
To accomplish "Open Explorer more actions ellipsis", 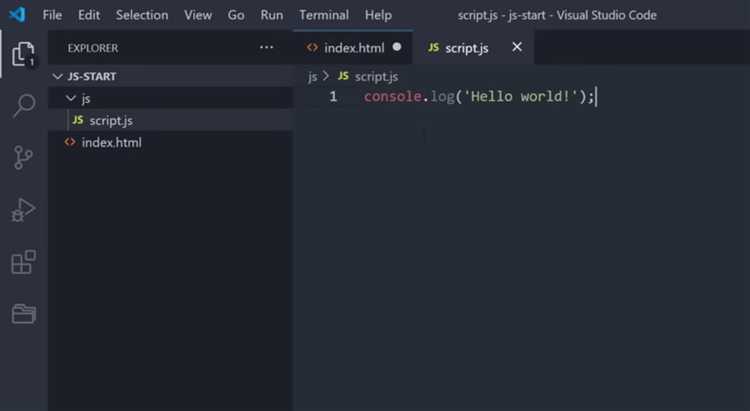I will 266,47.
